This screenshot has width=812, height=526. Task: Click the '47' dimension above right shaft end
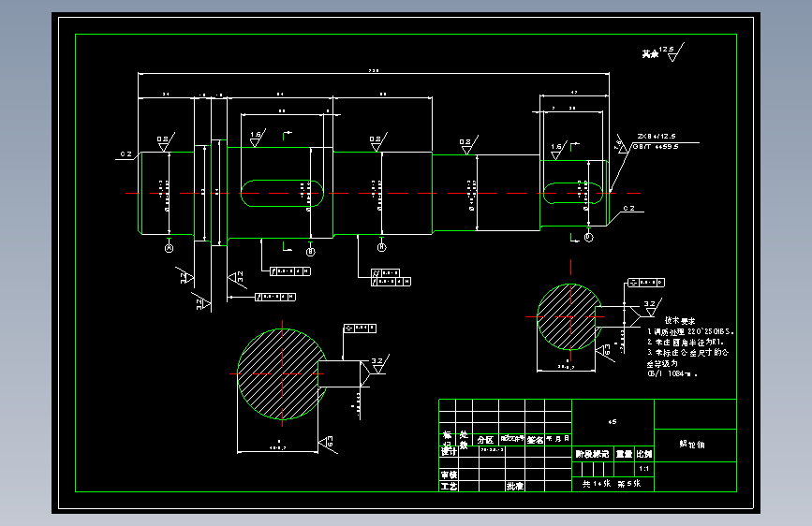point(574,93)
